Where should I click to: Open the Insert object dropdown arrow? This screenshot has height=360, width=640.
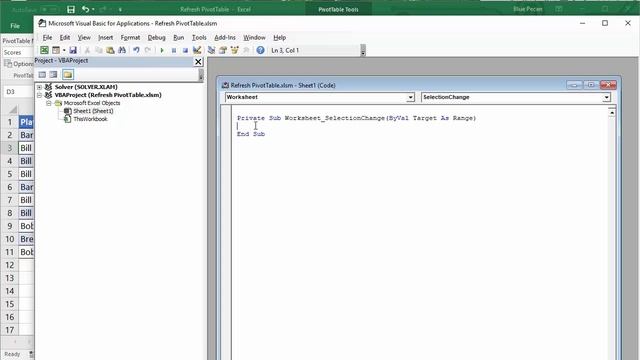click(x=64, y=50)
